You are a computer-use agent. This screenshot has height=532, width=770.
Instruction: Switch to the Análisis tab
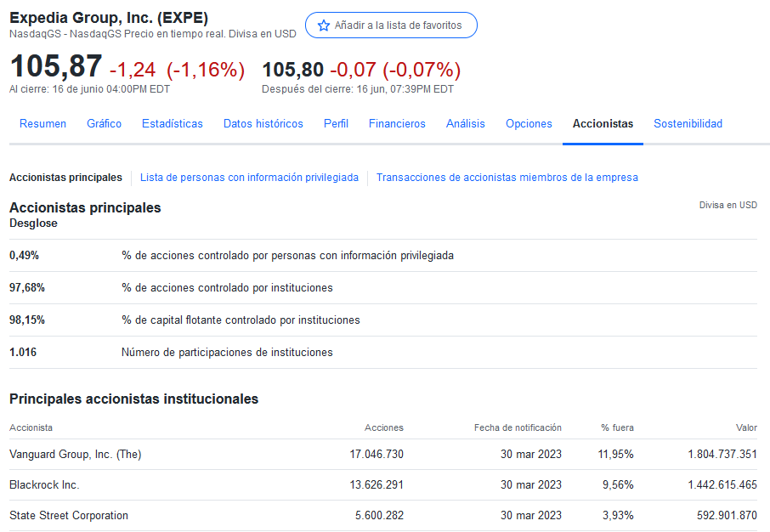466,124
